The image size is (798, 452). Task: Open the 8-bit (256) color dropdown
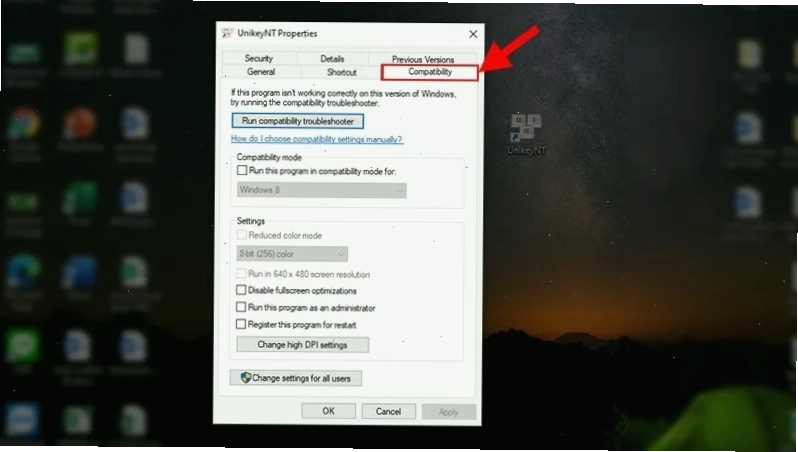click(x=292, y=253)
